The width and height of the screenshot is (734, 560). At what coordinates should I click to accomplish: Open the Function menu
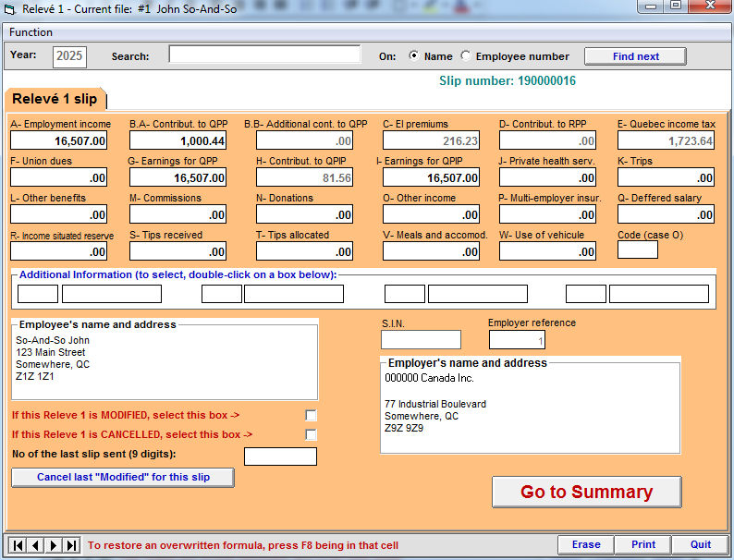click(x=31, y=32)
